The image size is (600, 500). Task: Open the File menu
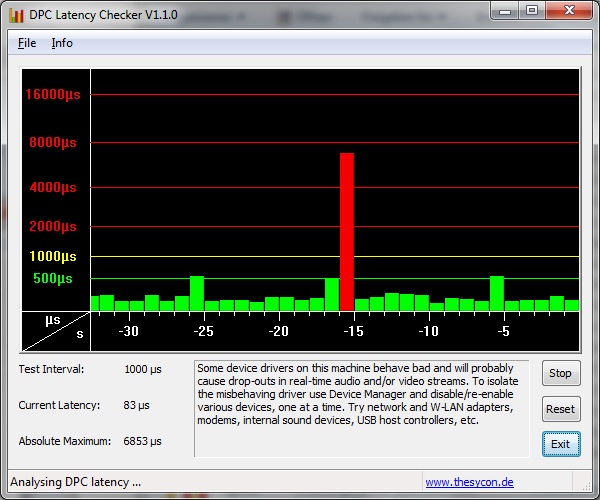[x=27, y=43]
